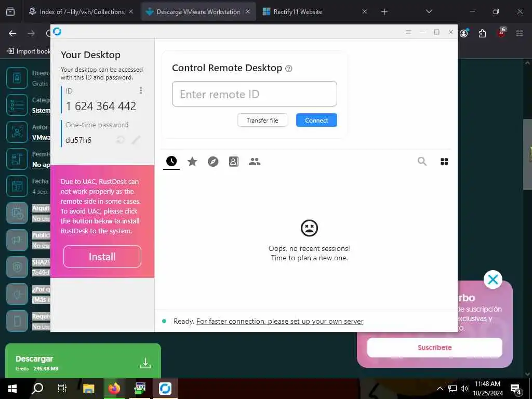532x399 pixels.
Task: Click the blue Connect button
Action: [316, 120]
